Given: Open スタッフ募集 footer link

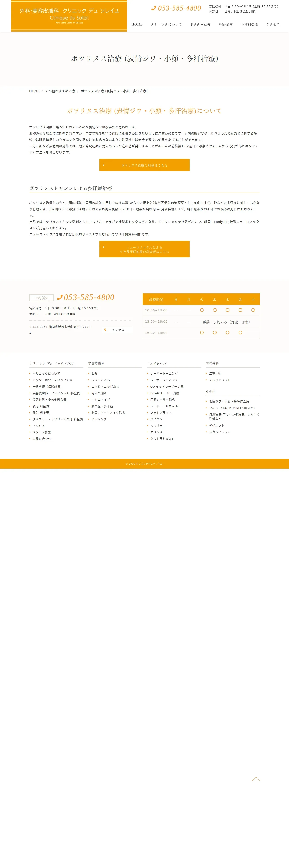Looking at the screenshot, I should [x=42, y=432].
